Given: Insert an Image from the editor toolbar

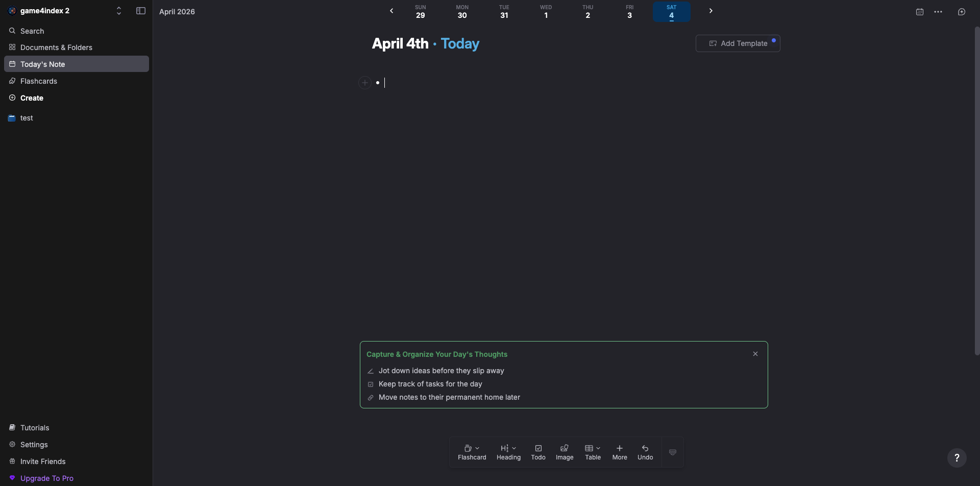Looking at the screenshot, I should (x=565, y=452).
